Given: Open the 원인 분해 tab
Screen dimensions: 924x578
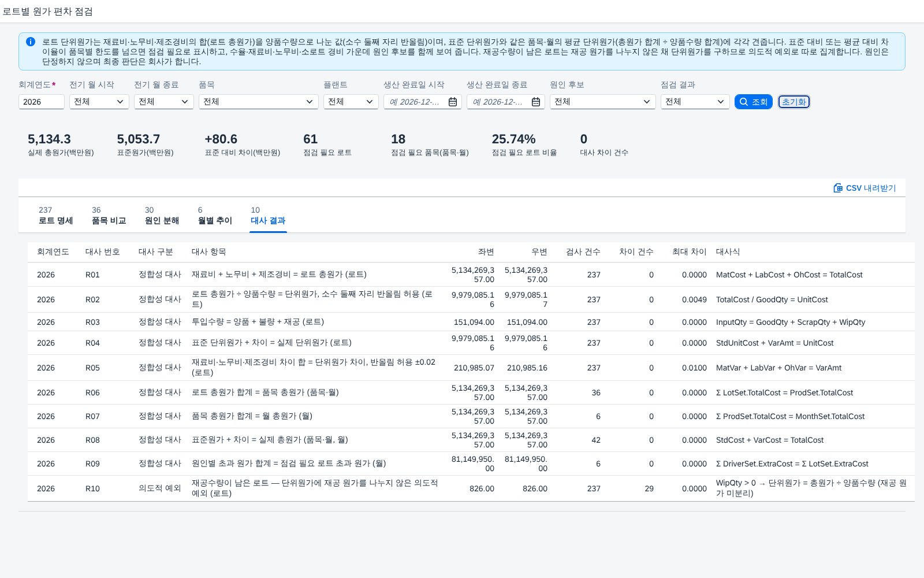Looking at the screenshot, I should pyautogui.click(x=162, y=216).
